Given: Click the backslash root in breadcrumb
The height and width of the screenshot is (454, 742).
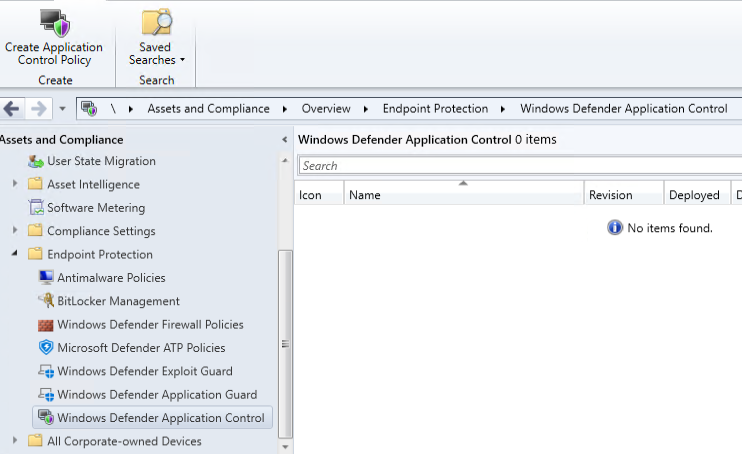Looking at the screenshot, I should pyautogui.click(x=113, y=108).
